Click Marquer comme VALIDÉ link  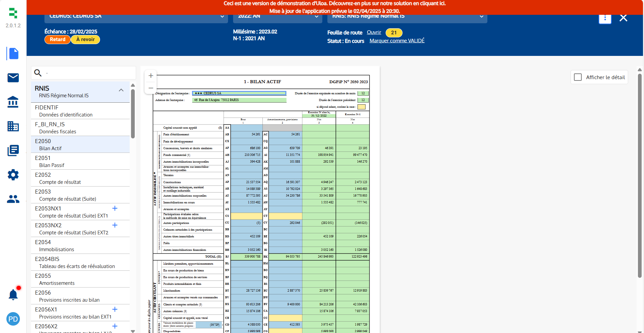coord(397,41)
